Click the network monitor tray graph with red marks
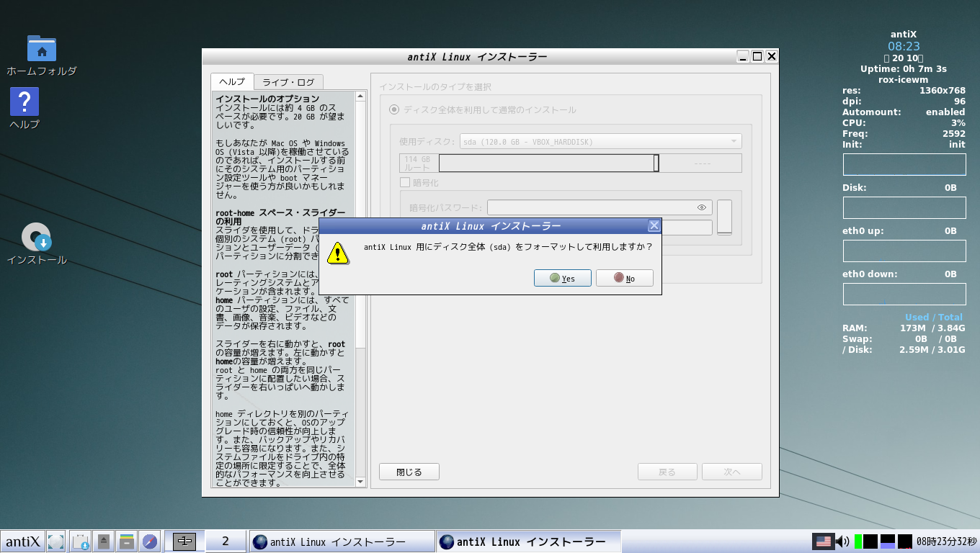 pos(905,541)
